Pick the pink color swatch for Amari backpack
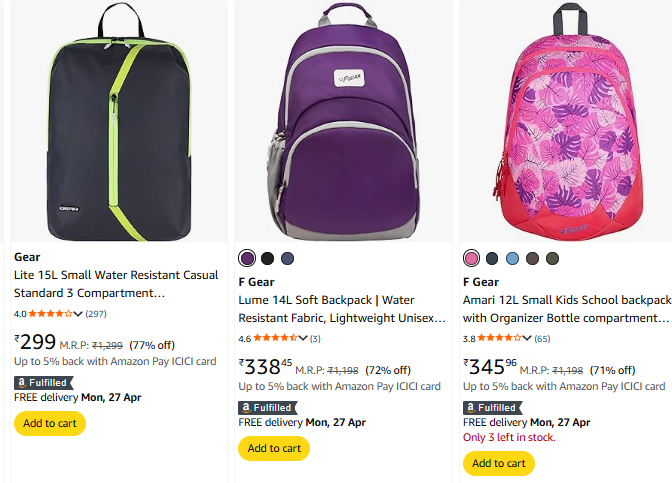Viewport: 672px width, 483px height. point(471,258)
